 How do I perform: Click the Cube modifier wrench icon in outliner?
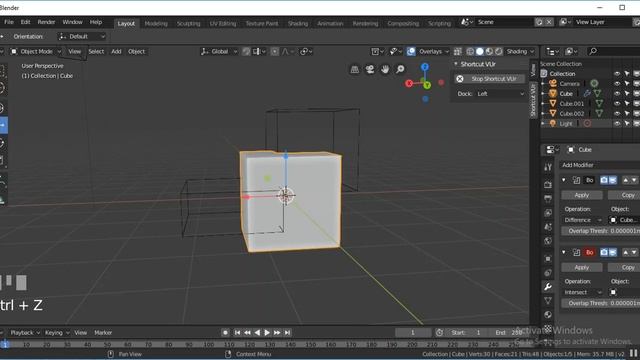[x=587, y=93]
